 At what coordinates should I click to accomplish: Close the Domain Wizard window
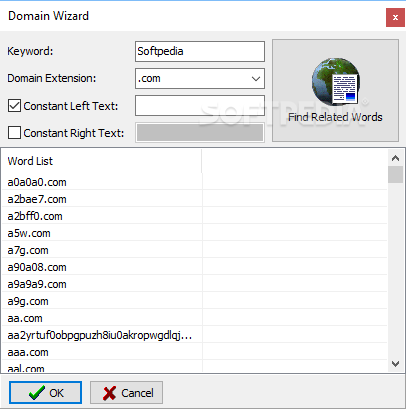(x=395, y=17)
